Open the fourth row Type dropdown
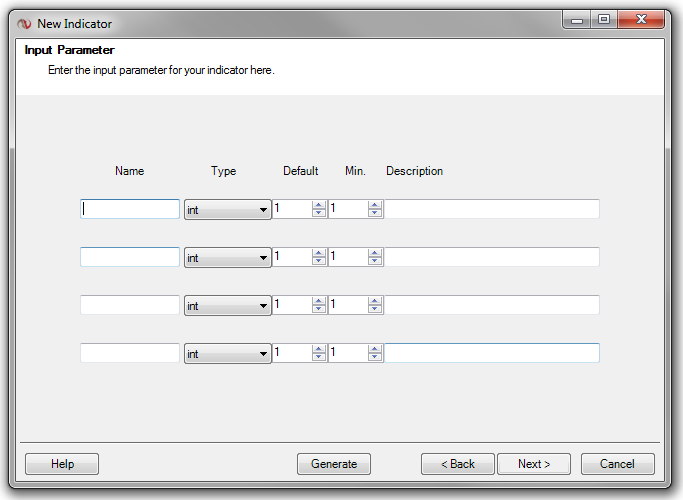 coord(227,353)
